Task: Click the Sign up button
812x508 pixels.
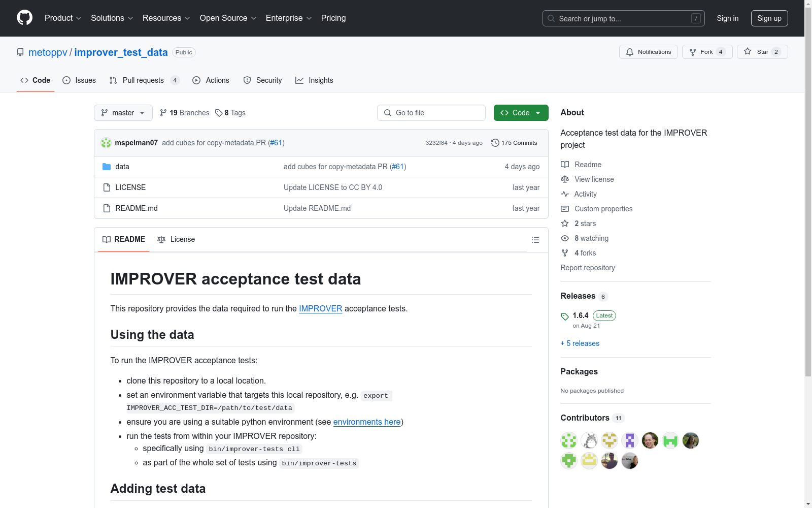Action: [x=769, y=18]
